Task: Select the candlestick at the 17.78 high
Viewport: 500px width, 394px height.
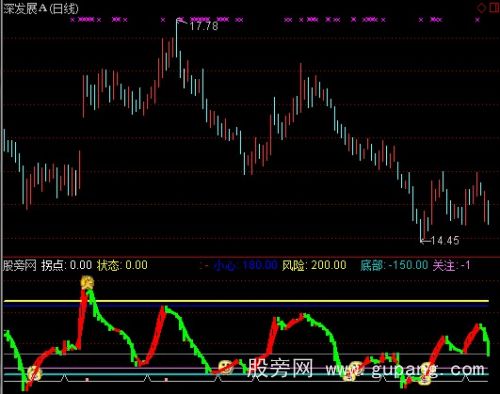Action: [177, 38]
